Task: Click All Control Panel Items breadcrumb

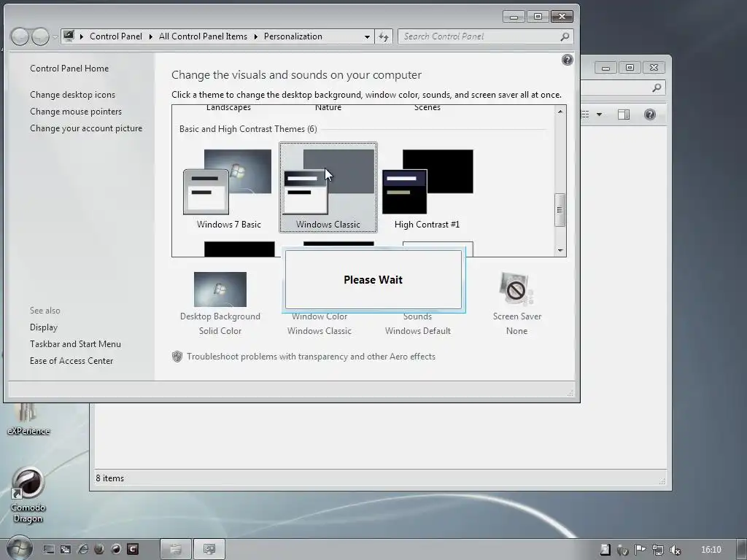Action: [203, 36]
